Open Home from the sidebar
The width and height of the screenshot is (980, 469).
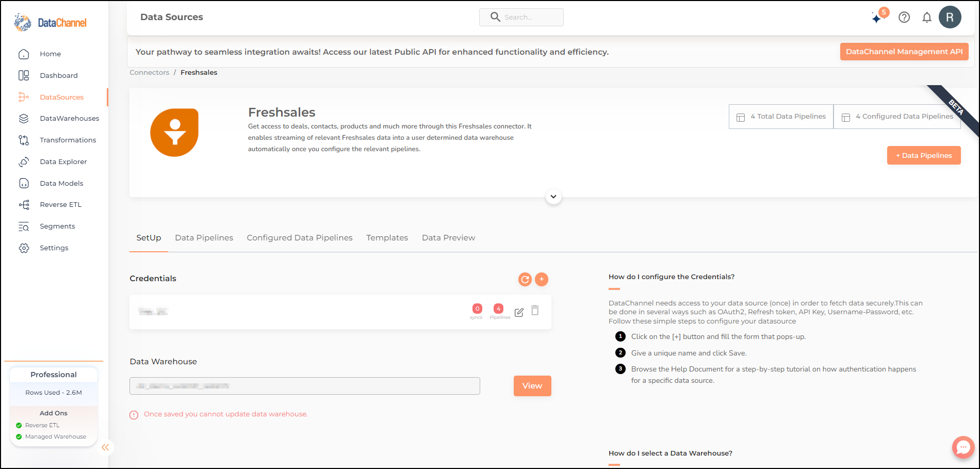(x=50, y=54)
